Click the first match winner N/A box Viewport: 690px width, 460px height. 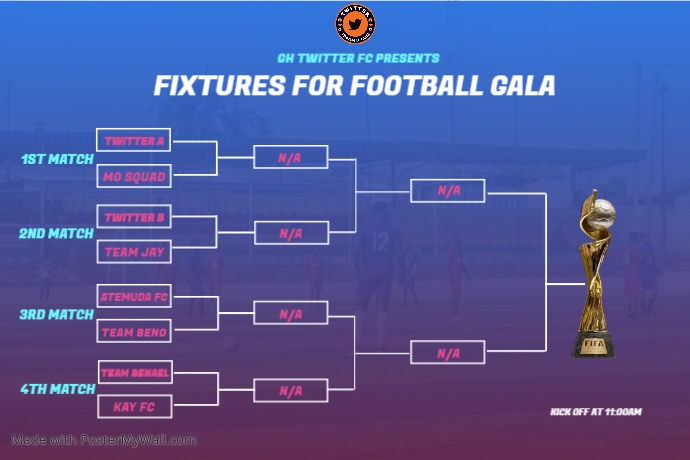tap(290, 158)
